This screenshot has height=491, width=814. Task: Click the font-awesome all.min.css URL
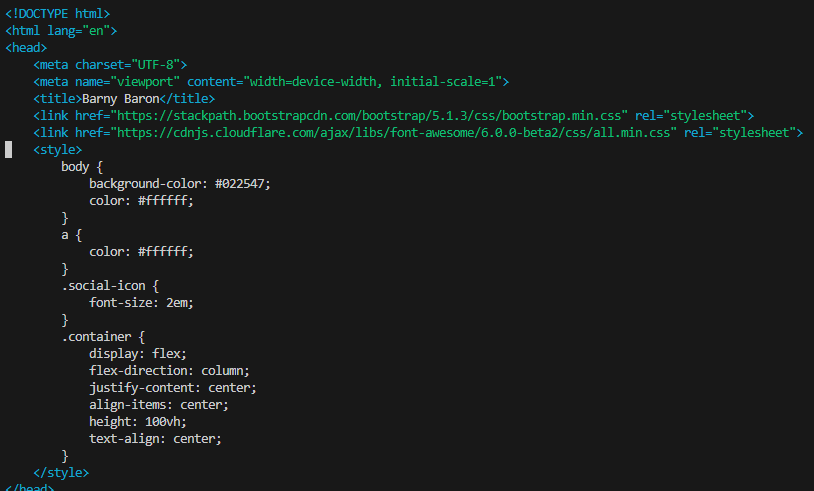point(394,133)
